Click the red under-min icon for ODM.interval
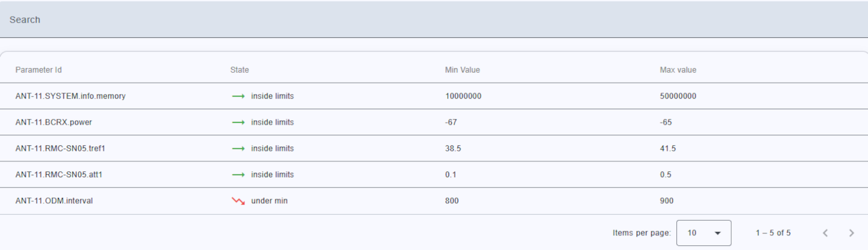This screenshot has height=250, width=868. (238, 201)
